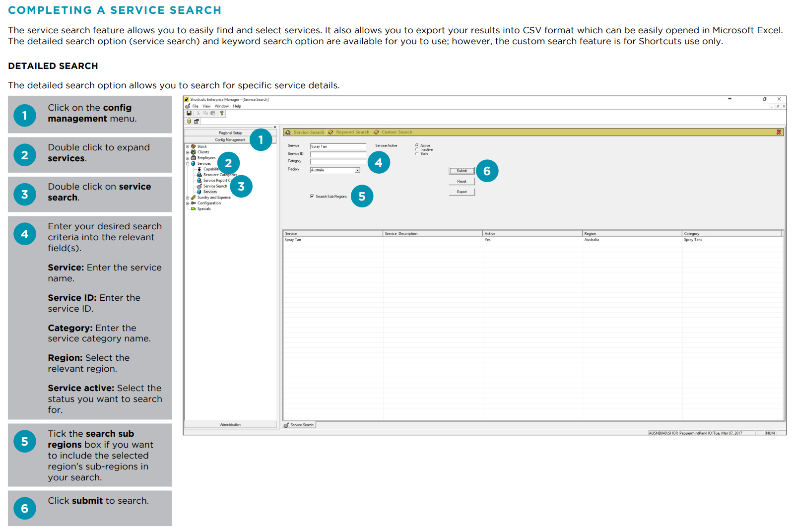
Task: Click the magnifier icon on Service Search tab
Action: tap(288, 133)
